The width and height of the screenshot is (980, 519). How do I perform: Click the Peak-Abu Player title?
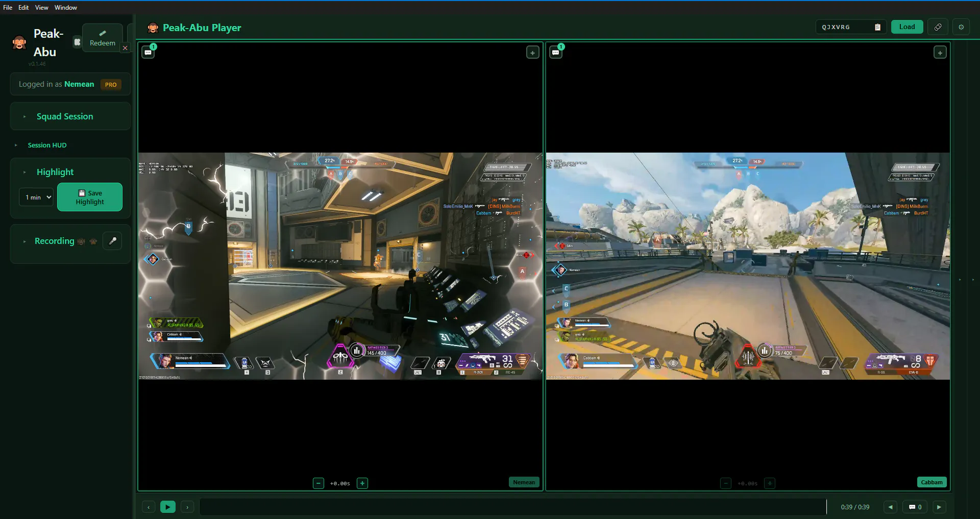(x=202, y=28)
